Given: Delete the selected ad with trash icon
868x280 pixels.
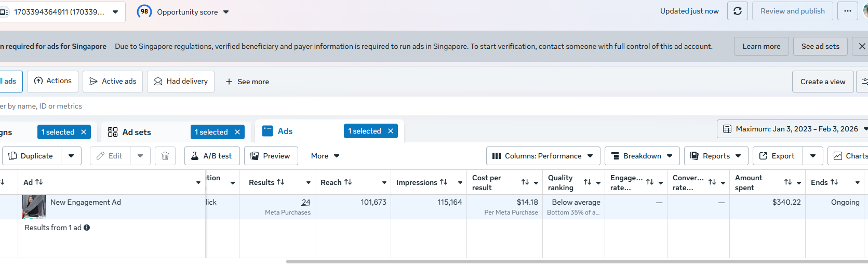Looking at the screenshot, I should point(165,156).
